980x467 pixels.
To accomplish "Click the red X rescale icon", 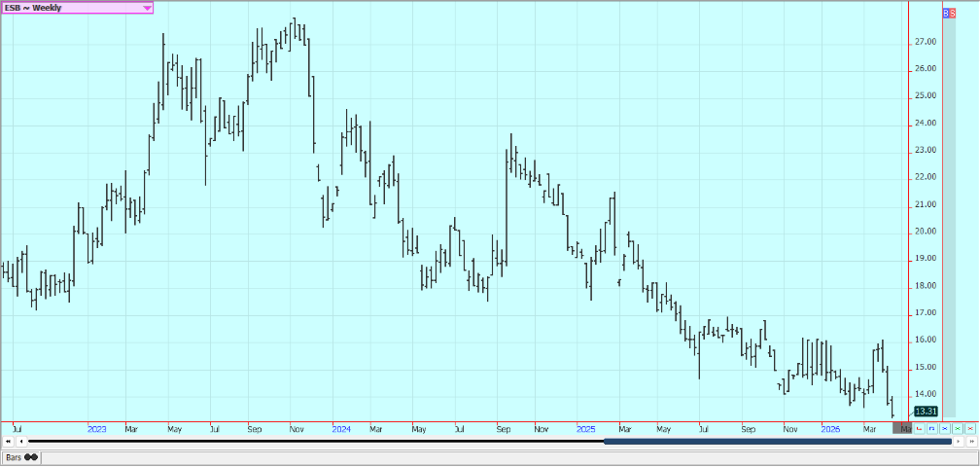I will (969, 428).
